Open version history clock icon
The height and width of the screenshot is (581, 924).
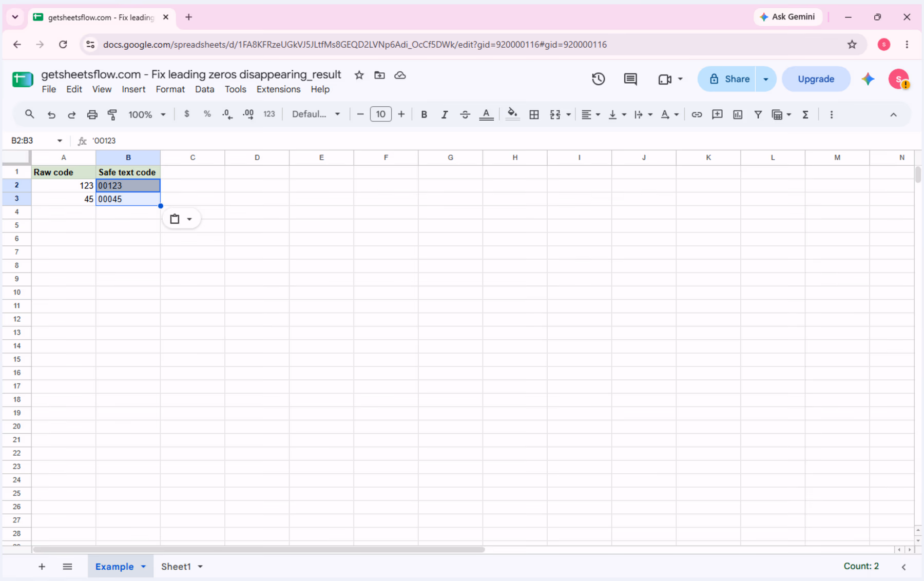coord(599,79)
